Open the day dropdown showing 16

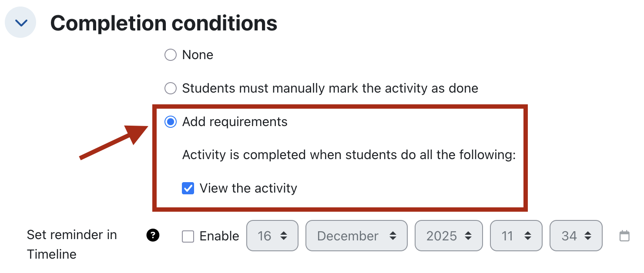point(272,236)
